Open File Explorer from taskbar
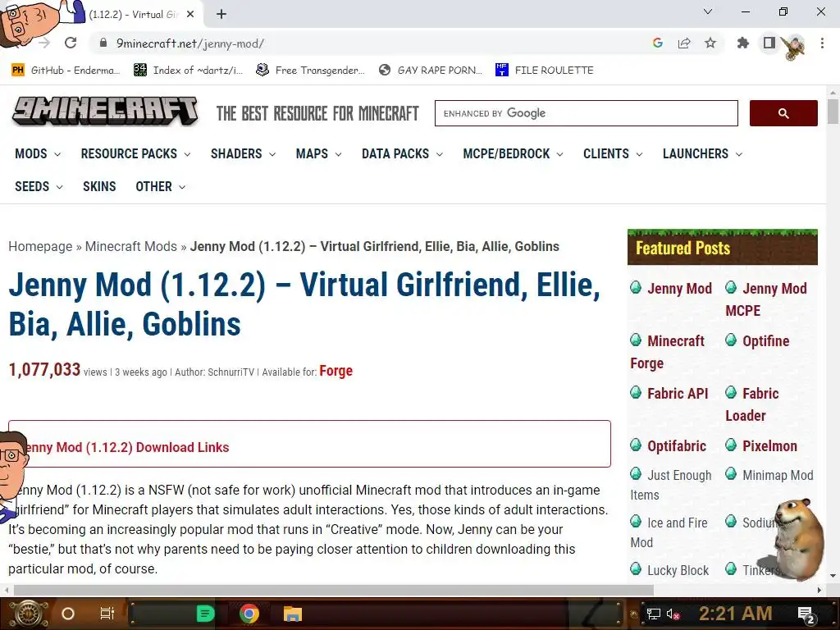 pyautogui.click(x=293, y=614)
